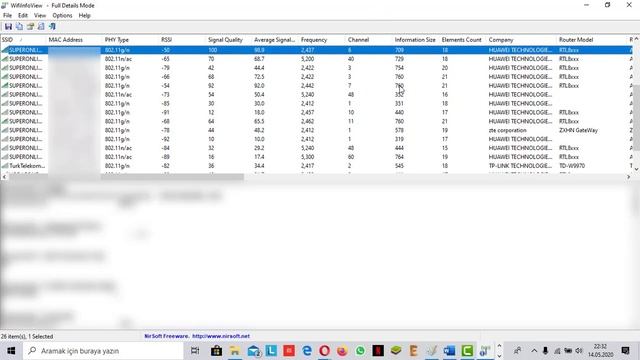Viewport: 640px width, 360px height.
Task: Switch to the green Camtasia taskbar icon
Action: pyautogui.click(x=467, y=351)
